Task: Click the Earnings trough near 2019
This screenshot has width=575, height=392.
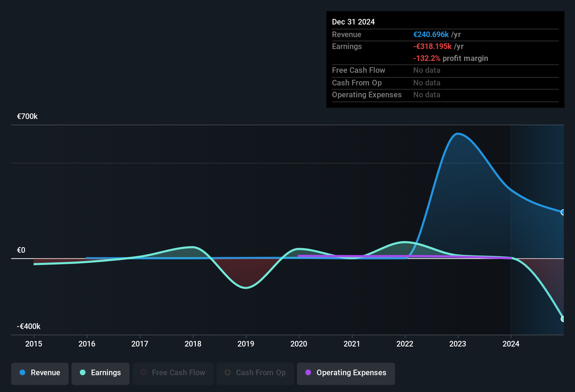Action: (246, 288)
